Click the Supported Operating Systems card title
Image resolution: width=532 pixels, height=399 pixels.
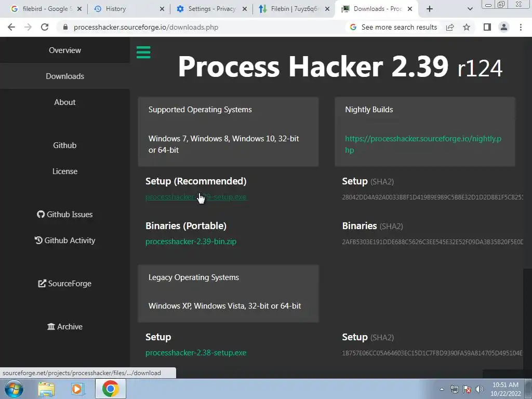click(x=200, y=110)
